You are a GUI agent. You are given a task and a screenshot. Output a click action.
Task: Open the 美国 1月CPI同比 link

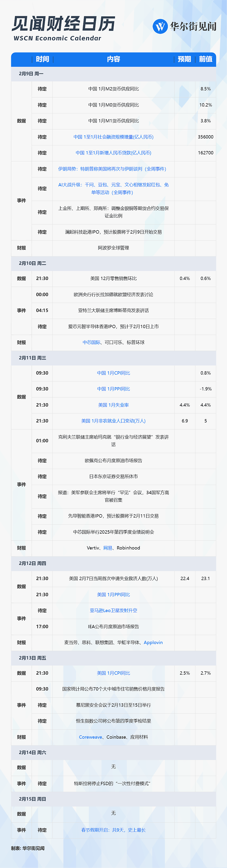113,673
